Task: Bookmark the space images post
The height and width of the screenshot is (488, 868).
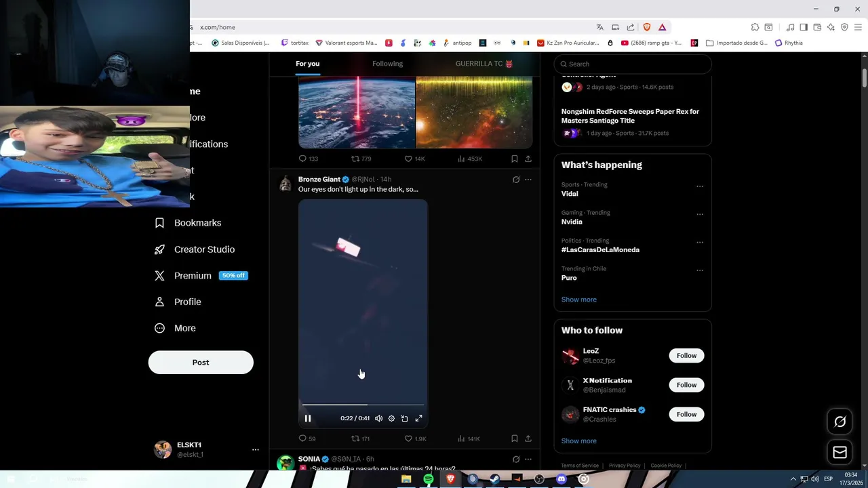Action: point(514,159)
